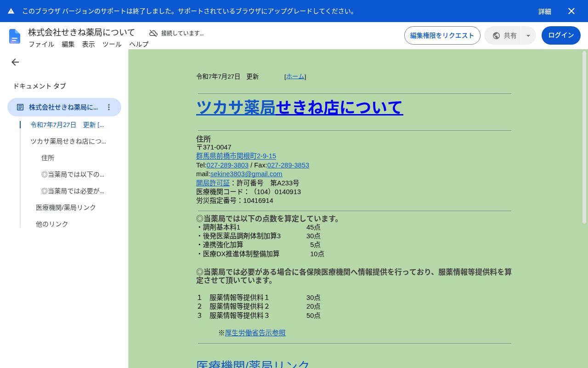Collapse the document tabs sidebar with back arrow
The width and height of the screenshot is (588, 368).
tap(15, 62)
